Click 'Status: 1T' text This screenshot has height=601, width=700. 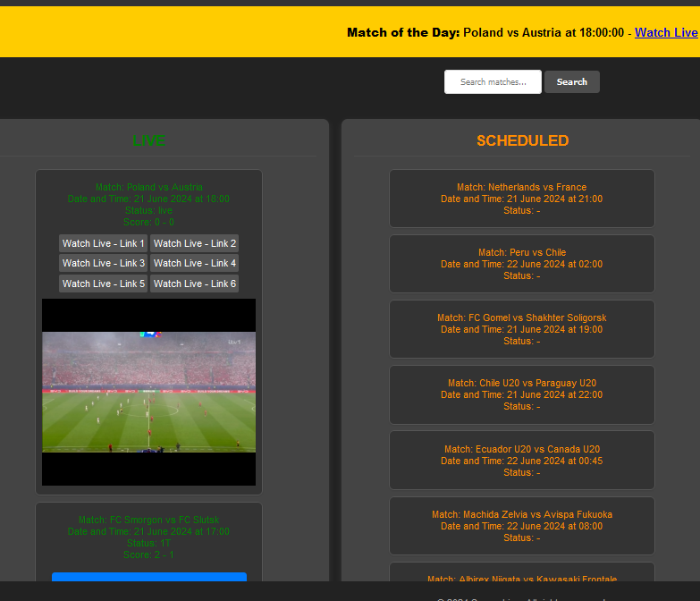click(x=148, y=543)
